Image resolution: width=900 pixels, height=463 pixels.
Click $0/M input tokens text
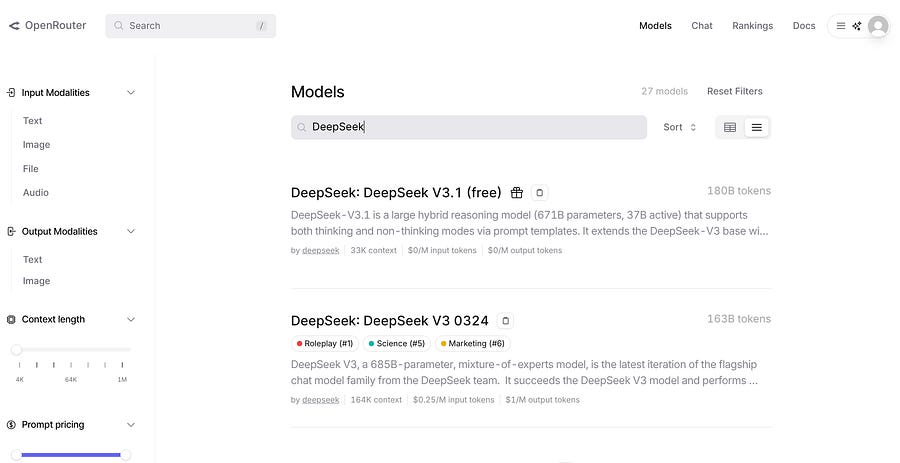pos(442,251)
